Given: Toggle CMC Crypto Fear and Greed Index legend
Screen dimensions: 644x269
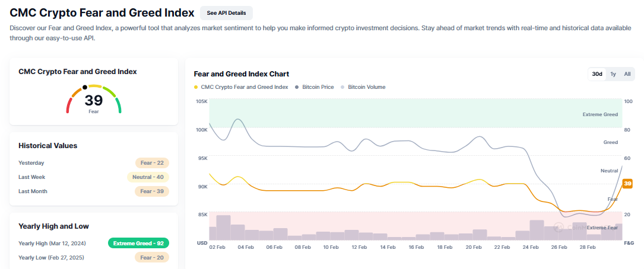Looking at the screenshot, I should tap(245, 87).
